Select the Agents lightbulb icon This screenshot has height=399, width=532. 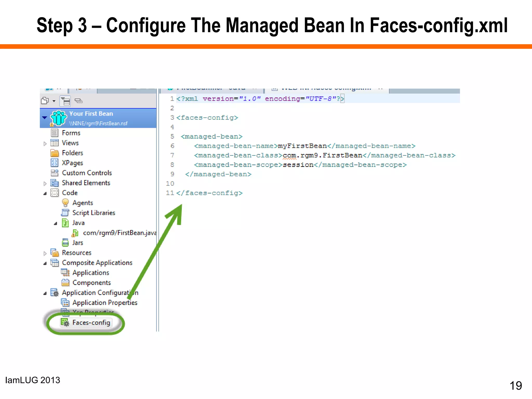click(65, 203)
